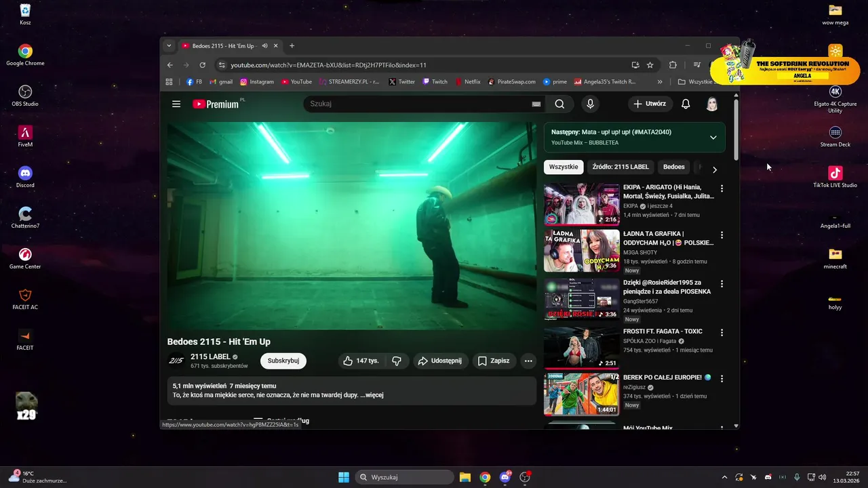
Task: Open the PirateSwap.com bookmark
Action: pyautogui.click(x=512, y=82)
